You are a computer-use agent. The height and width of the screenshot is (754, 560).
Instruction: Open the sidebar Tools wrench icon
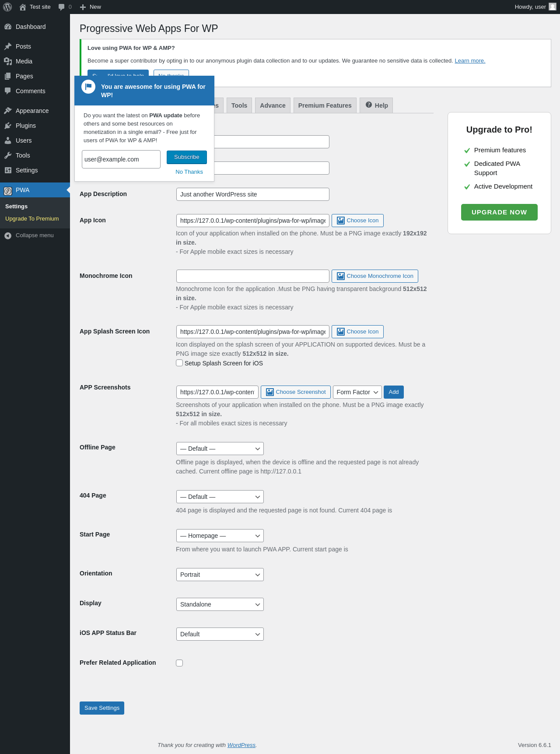click(8, 155)
